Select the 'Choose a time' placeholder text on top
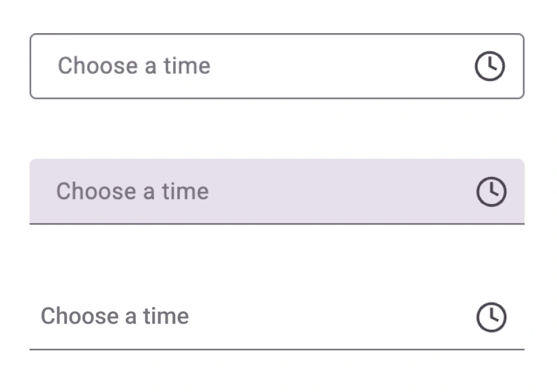557x392 pixels. click(134, 66)
